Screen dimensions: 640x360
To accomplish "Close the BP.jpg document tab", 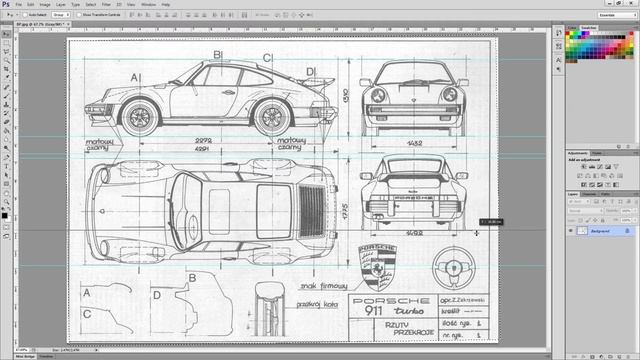I will tap(68, 24).
